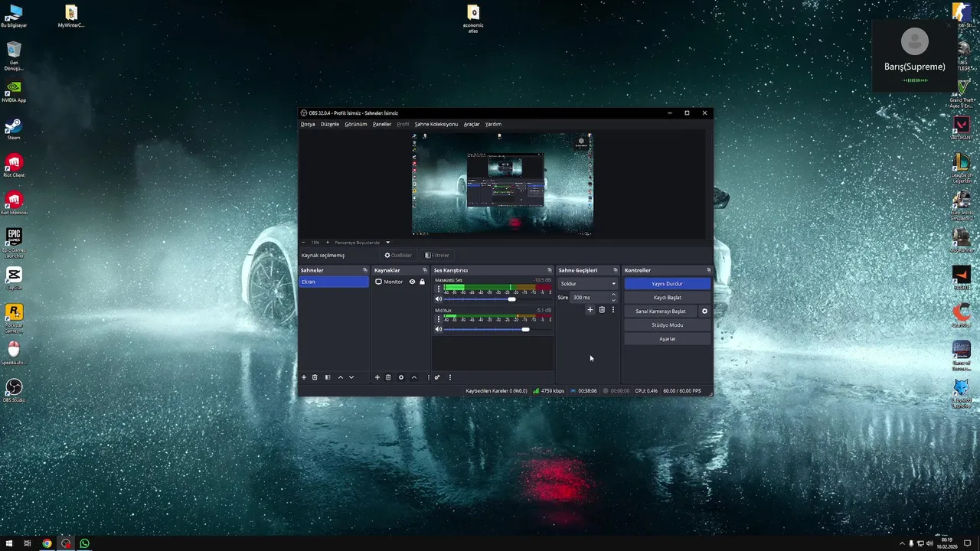The image size is (980, 551).
Task: Open the Windows Start menu
Action: pyautogui.click(x=9, y=543)
